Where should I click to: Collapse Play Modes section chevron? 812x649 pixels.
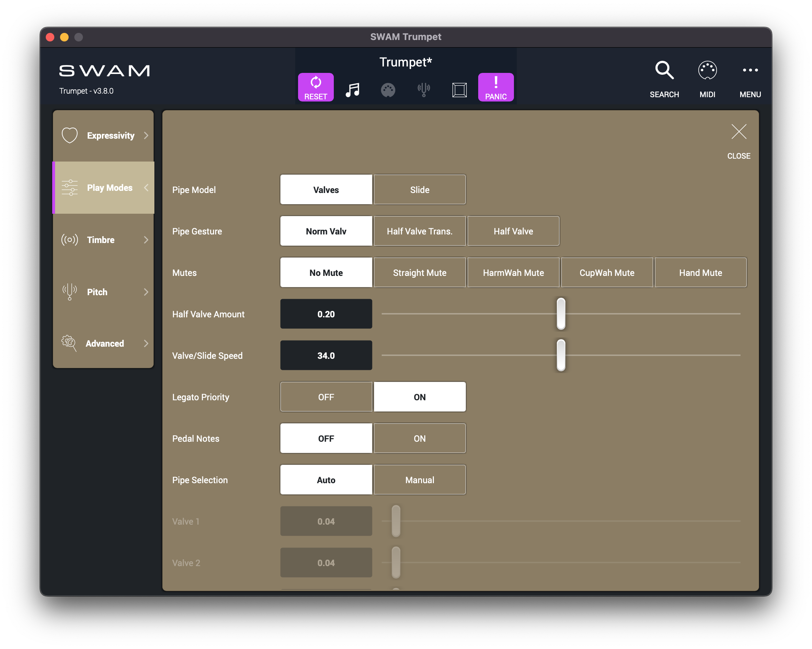(146, 188)
